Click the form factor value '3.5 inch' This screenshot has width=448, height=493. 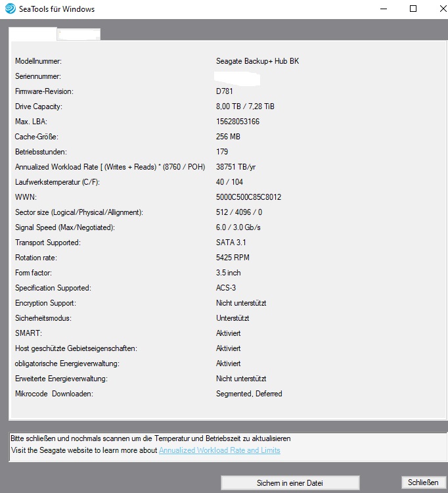click(x=228, y=272)
